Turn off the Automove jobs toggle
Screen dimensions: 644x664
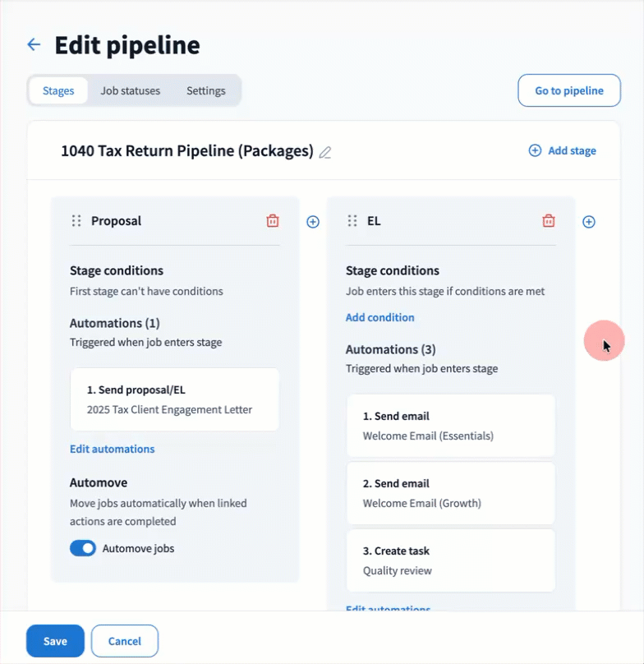83,548
